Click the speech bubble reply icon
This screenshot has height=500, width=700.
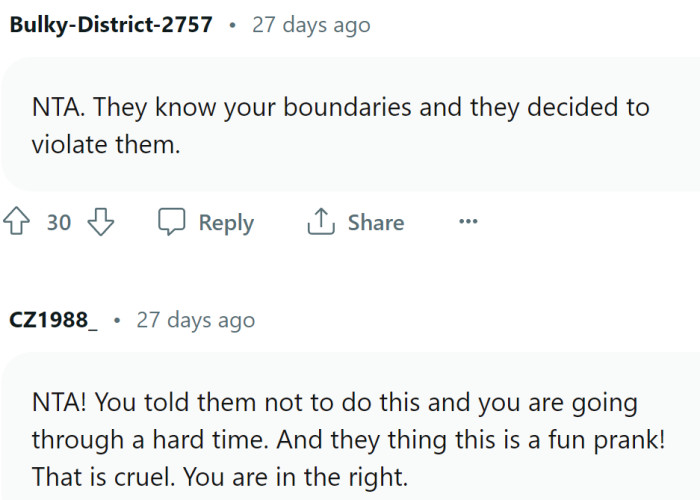pos(173,222)
